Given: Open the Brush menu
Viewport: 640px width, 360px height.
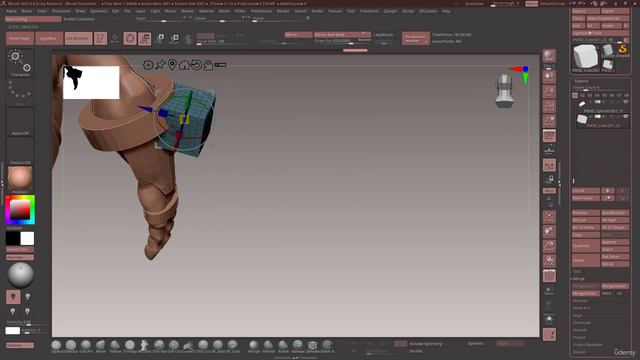Looking at the screenshot, I should [27, 11].
